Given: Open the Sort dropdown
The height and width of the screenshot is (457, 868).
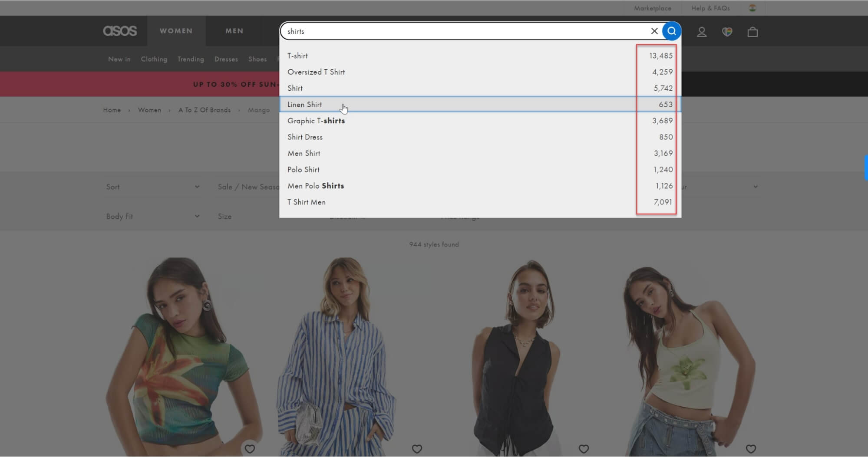Looking at the screenshot, I should pyautogui.click(x=153, y=187).
